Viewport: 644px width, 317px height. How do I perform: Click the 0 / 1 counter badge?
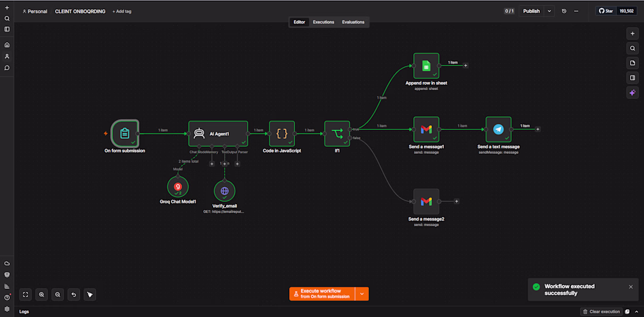click(x=509, y=11)
